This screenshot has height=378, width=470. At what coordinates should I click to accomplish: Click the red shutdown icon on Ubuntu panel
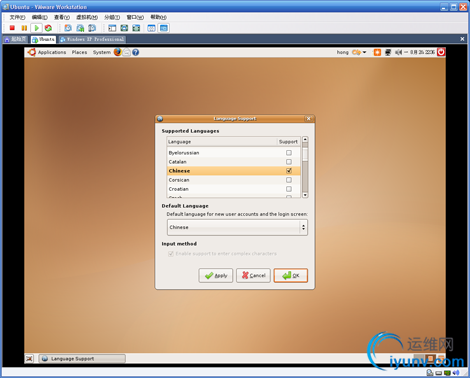coord(441,52)
